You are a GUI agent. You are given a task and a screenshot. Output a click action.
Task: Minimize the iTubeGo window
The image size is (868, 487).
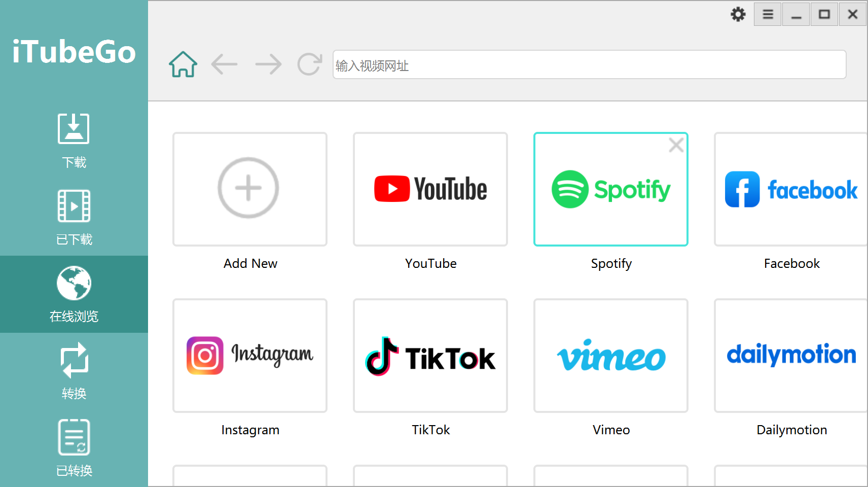pos(796,14)
